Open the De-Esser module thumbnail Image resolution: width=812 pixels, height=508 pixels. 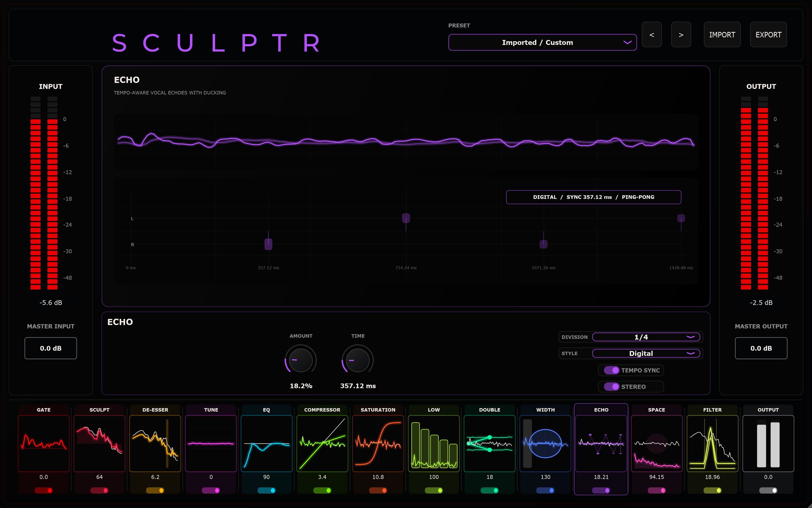tap(155, 444)
